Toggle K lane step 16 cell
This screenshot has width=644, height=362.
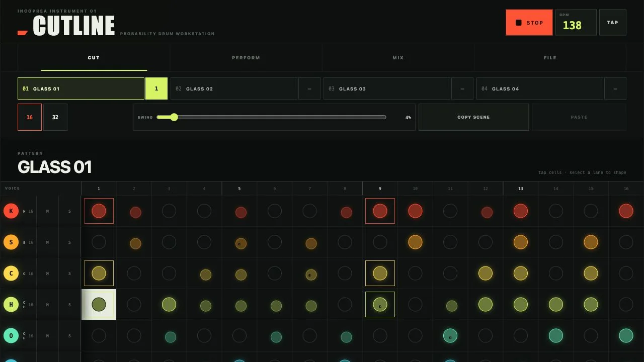tap(626, 211)
